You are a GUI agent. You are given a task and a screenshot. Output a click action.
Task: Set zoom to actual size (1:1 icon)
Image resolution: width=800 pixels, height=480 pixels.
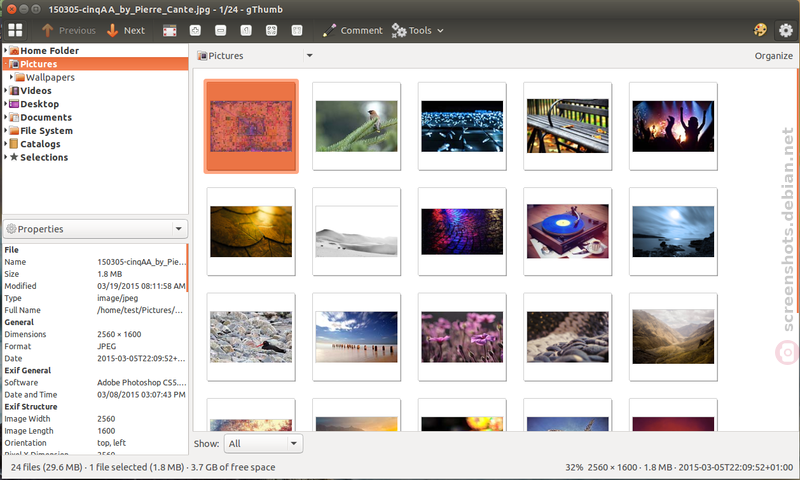[246, 31]
